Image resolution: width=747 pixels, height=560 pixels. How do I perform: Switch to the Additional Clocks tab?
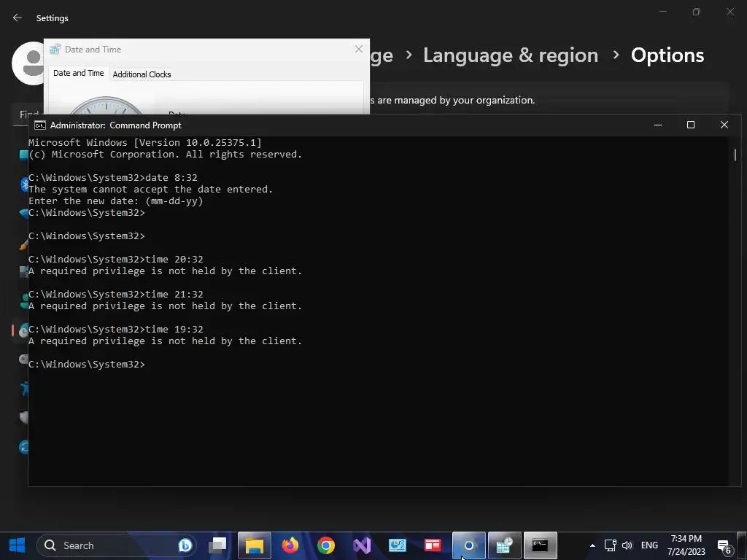click(142, 74)
